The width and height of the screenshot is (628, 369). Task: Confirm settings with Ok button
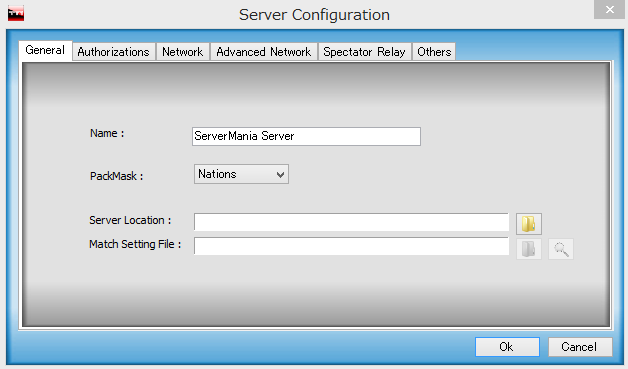coord(507,347)
